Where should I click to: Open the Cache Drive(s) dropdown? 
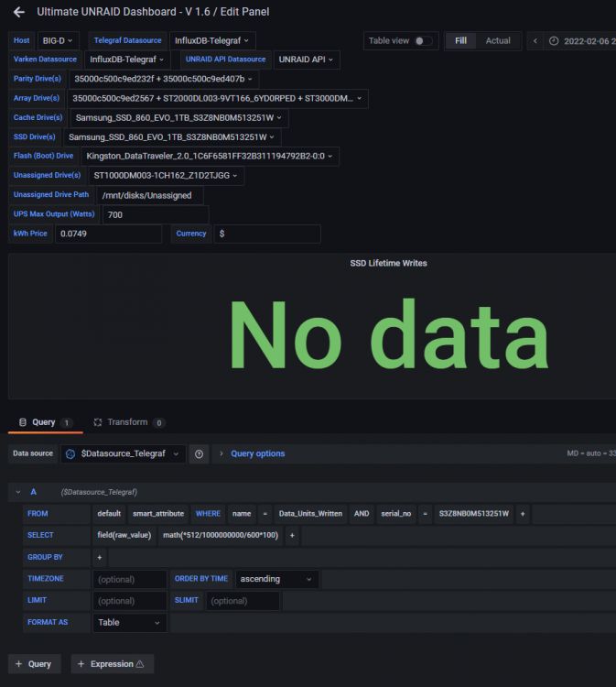(x=179, y=118)
